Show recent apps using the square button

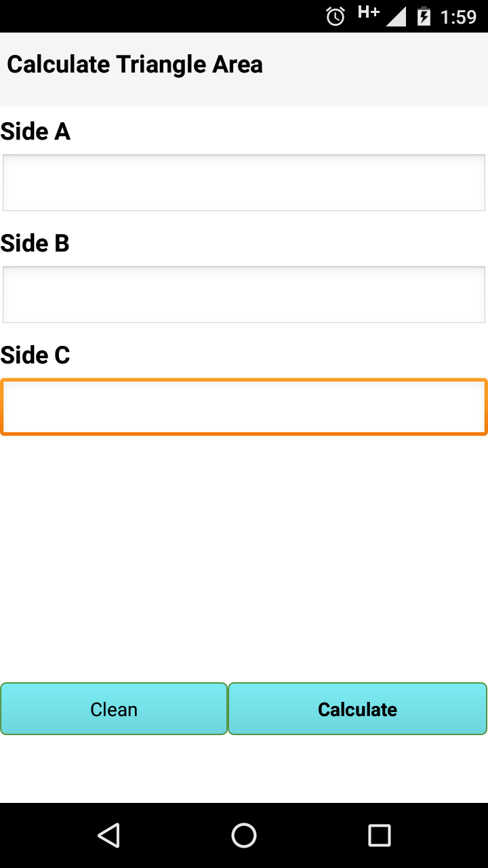(x=380, y=835)
